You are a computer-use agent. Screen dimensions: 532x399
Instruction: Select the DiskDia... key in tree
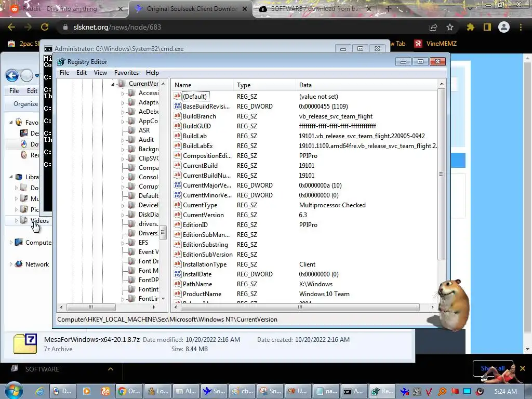(148, 215)
